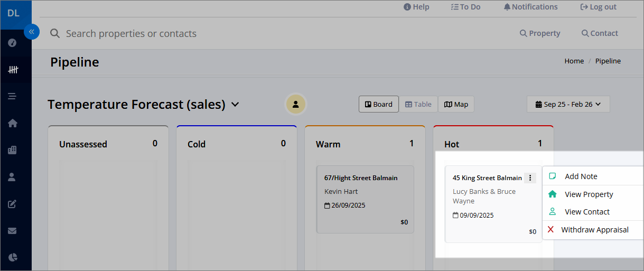Click the pie chart reports icon
644x271 pixels.
(13, 257)
